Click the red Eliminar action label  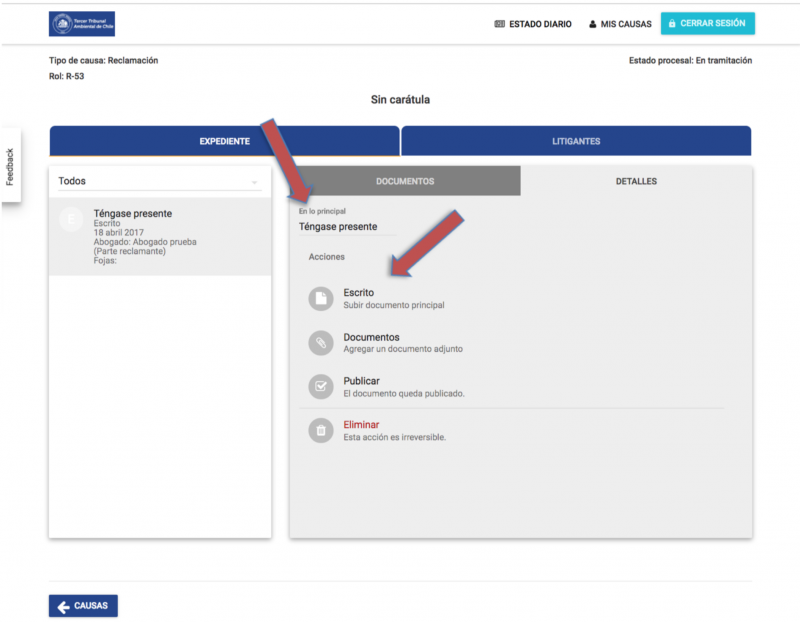pos(361,425)
